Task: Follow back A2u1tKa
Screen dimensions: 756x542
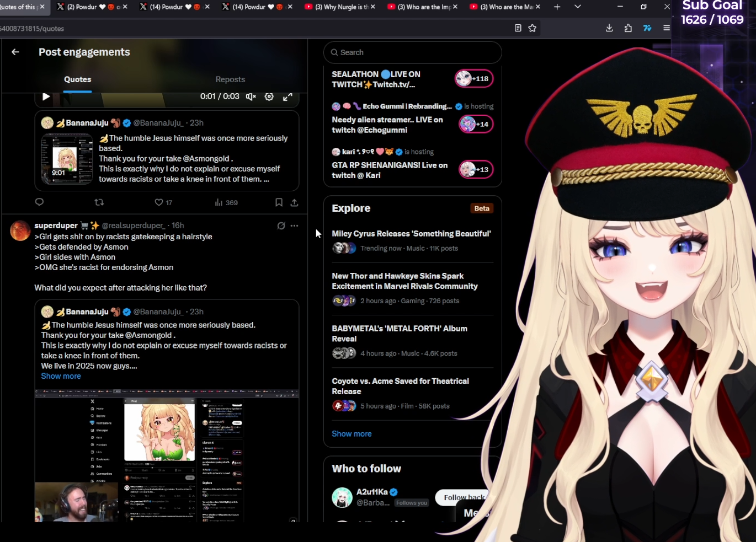Action: click(x=462, y=497)
